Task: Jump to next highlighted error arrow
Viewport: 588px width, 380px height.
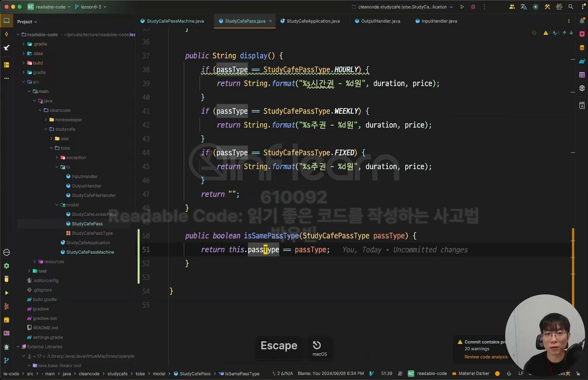Action: coord(571,33)
